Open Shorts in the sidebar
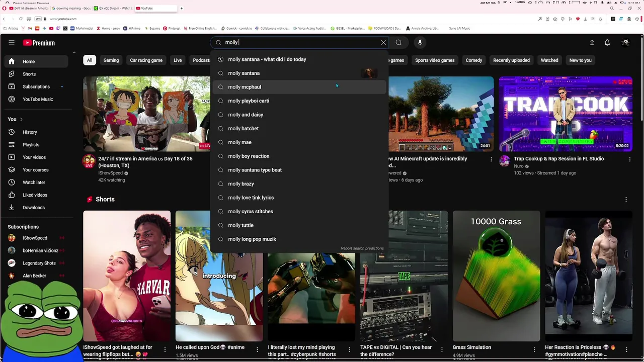The height and width of the screenshot is (362, 644). click(x=35, y=74)
